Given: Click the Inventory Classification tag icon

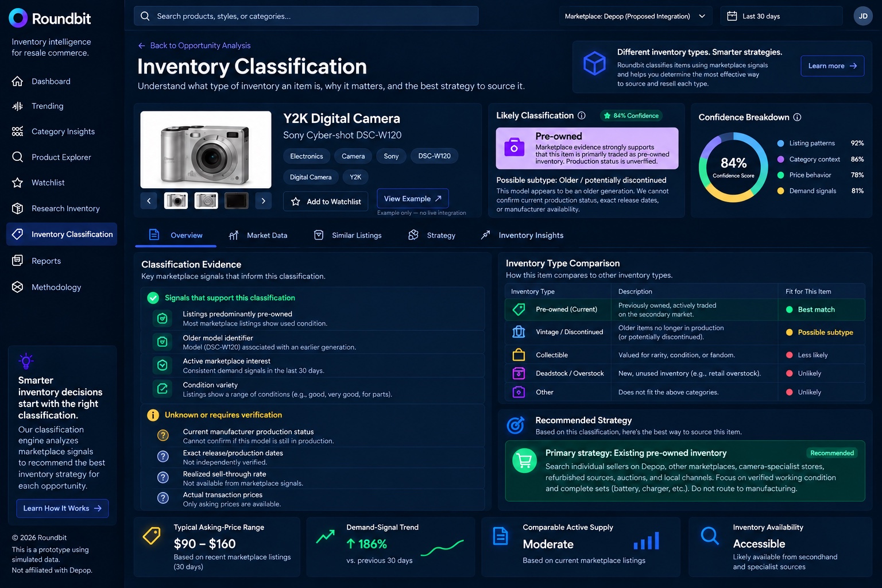Looking at the screenshot, I should [18, 234].
